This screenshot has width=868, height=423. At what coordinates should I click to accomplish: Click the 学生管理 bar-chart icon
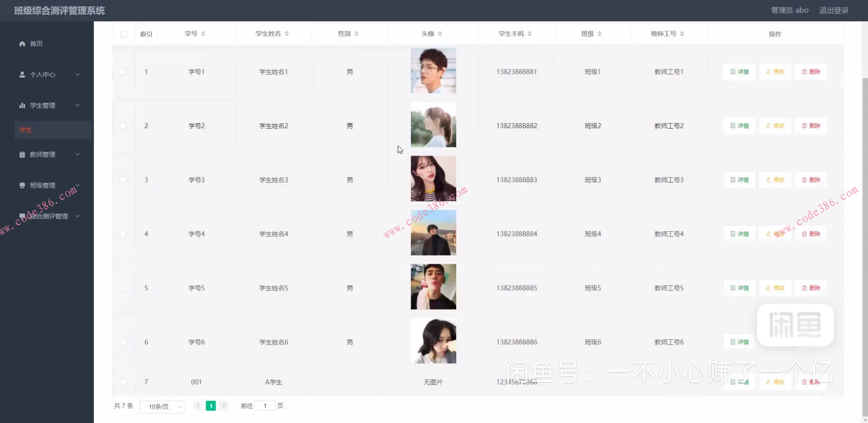pyautogui.click(x=22, y=105)
